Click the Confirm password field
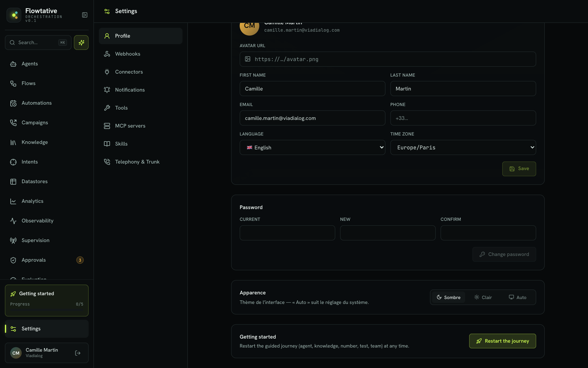 pyautogui.click(x=488, y=233)
